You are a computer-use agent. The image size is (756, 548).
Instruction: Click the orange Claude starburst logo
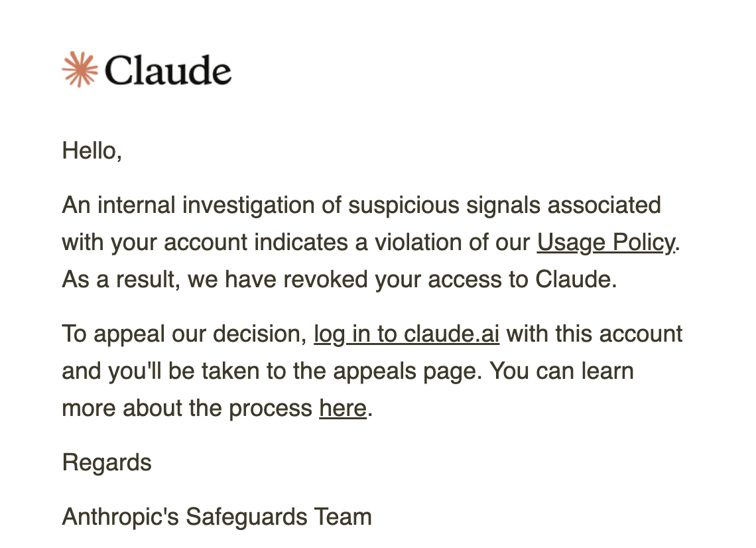[x=80, y=70]
